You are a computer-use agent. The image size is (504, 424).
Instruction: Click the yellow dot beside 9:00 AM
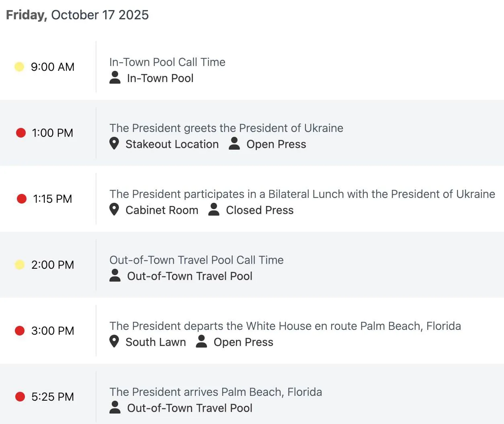[x=19, y=67]
